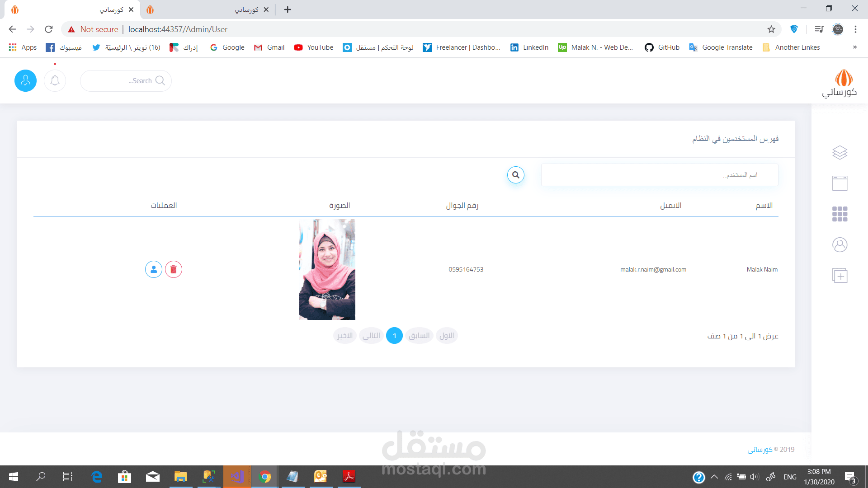Click the username filter input field

click(x=659, y=175)
